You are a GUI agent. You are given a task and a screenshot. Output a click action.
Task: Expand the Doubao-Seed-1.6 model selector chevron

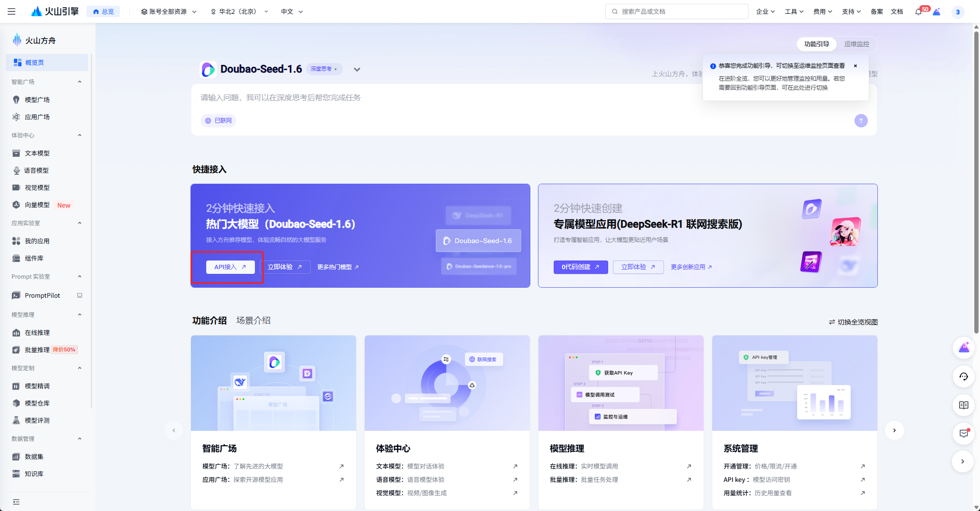(x=357, y=70)
